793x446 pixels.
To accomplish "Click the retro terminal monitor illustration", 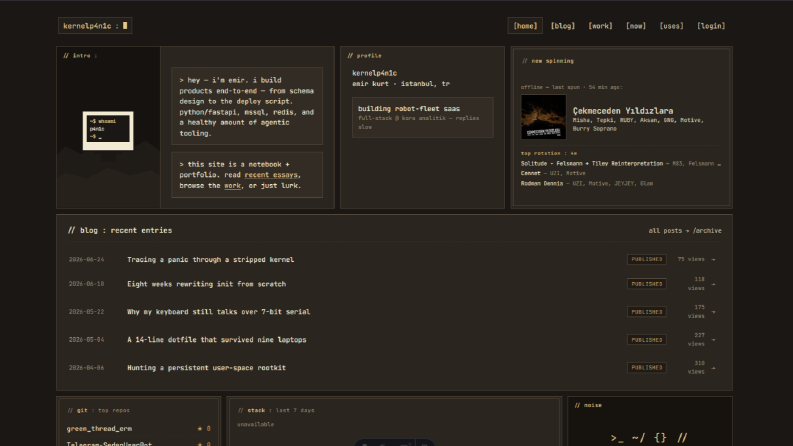I will (x=108, y=130).
